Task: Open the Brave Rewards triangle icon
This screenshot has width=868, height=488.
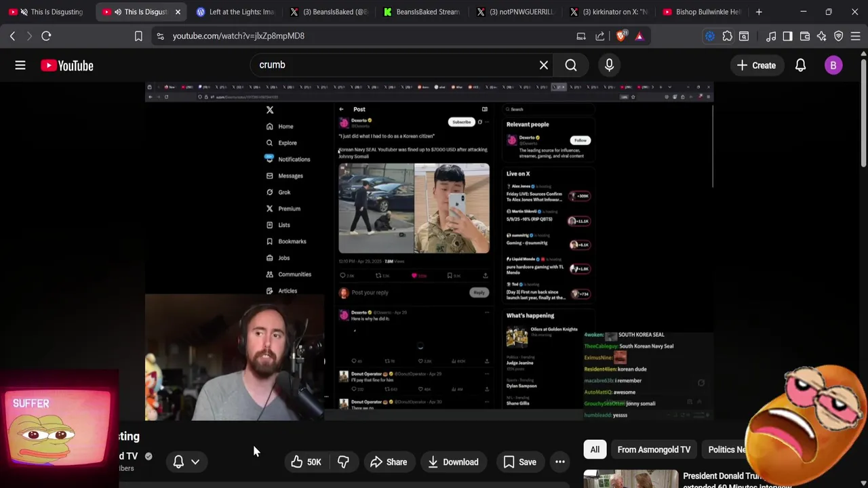Action: pyautogui.click(x=639, y=36)
